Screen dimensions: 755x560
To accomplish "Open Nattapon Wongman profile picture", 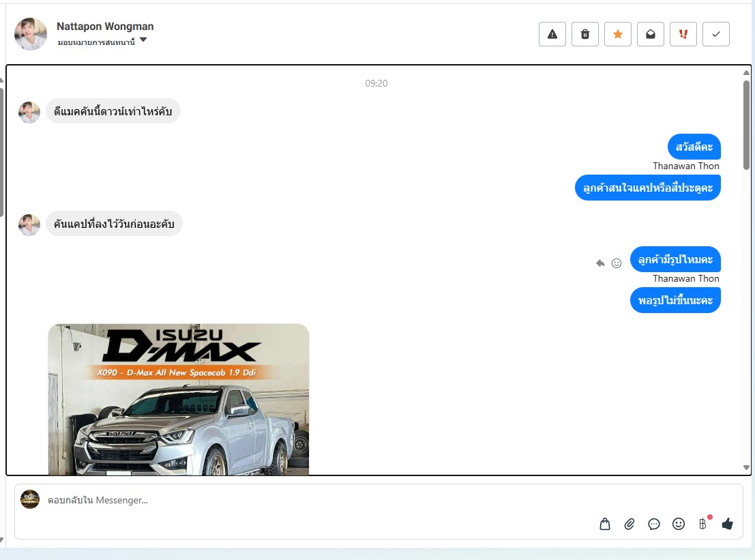I will (x=31, y=34).
